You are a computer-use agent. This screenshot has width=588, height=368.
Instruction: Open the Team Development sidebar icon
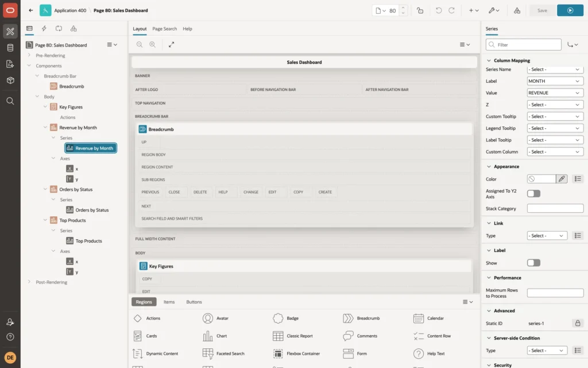point(10,64)
